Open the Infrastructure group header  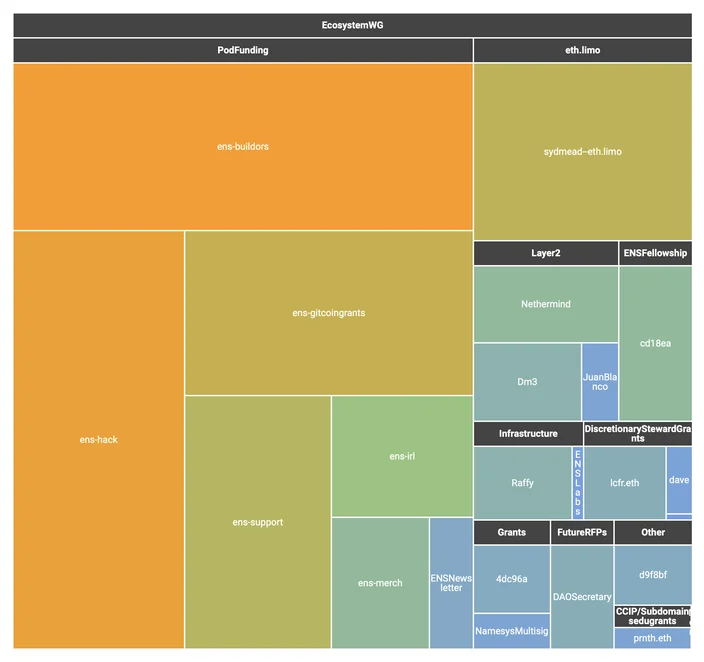528,434
